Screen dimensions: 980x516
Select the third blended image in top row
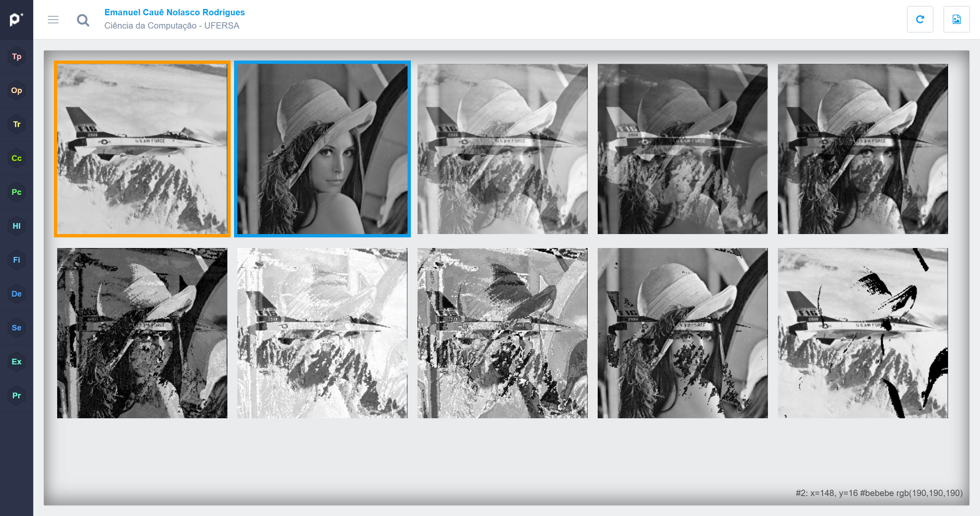click(502, 149)
